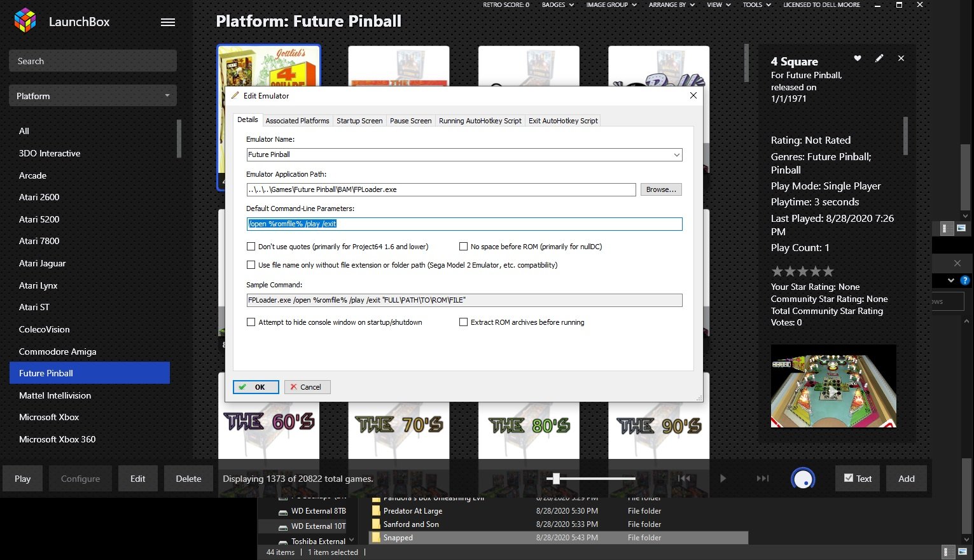Open the hamburger menu beside LaunchBox
The width and height of the screenshot is (974, 560).
pyautogui.click(x=168, y=22)
